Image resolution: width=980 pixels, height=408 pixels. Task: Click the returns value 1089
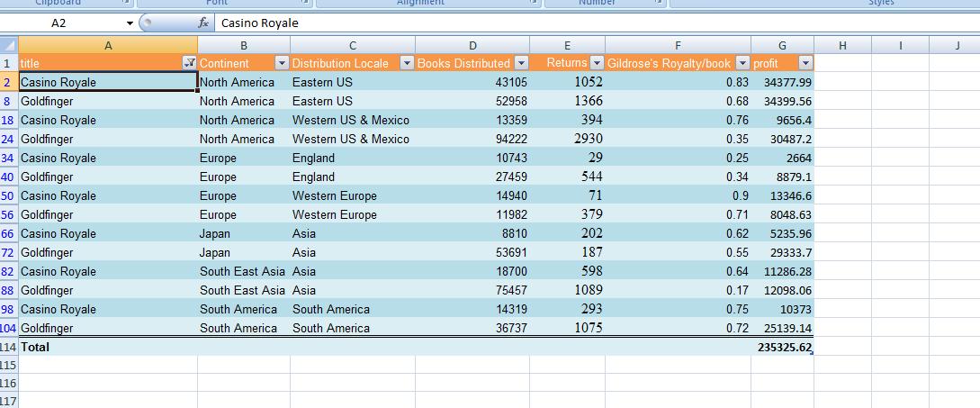[x=567, y=290]
